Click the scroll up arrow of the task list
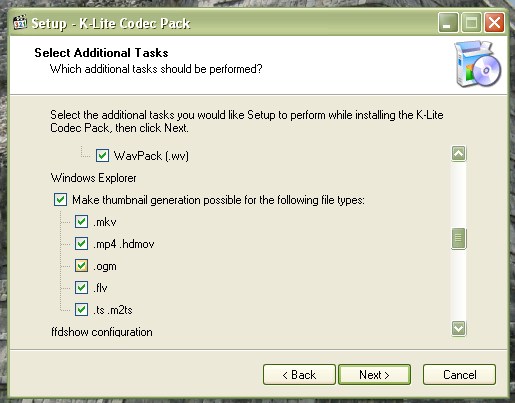 tap(459, 154)
